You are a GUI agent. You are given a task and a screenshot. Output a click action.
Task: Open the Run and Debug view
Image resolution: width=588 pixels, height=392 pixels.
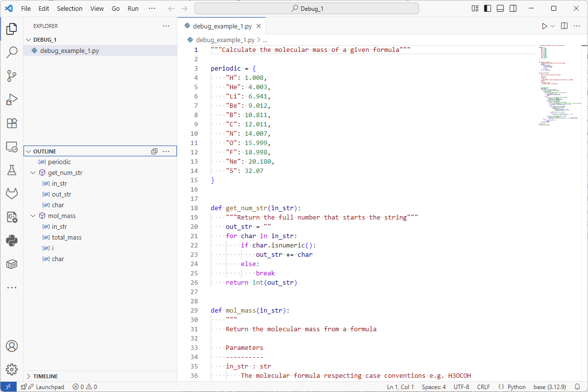12,99
